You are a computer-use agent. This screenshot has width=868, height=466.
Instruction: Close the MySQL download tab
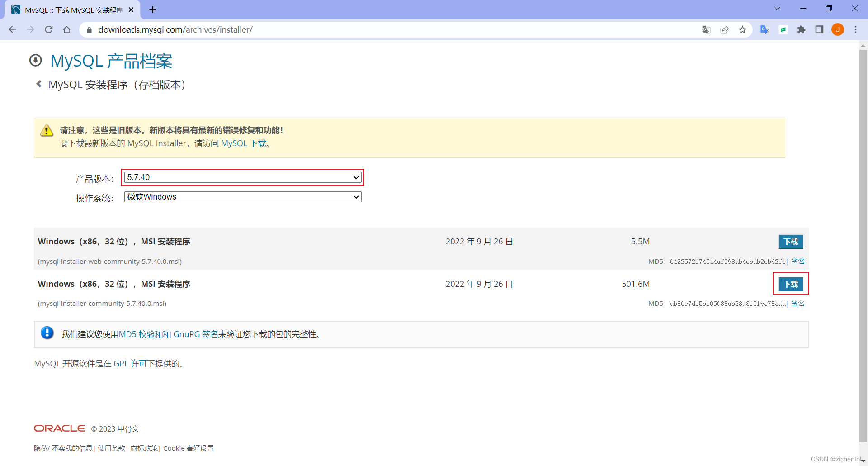click(x=131, y=10)
